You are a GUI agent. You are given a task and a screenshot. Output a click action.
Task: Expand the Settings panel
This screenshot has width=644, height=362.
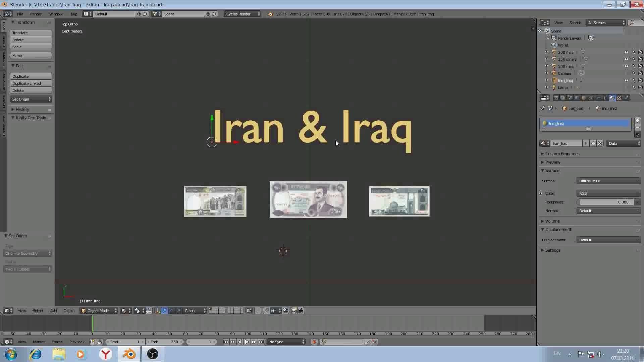click(x=552, y=250)
